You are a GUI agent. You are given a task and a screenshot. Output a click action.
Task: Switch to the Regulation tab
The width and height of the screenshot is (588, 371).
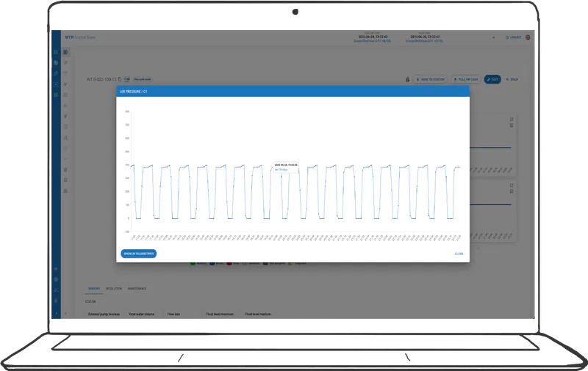(114, 289)
